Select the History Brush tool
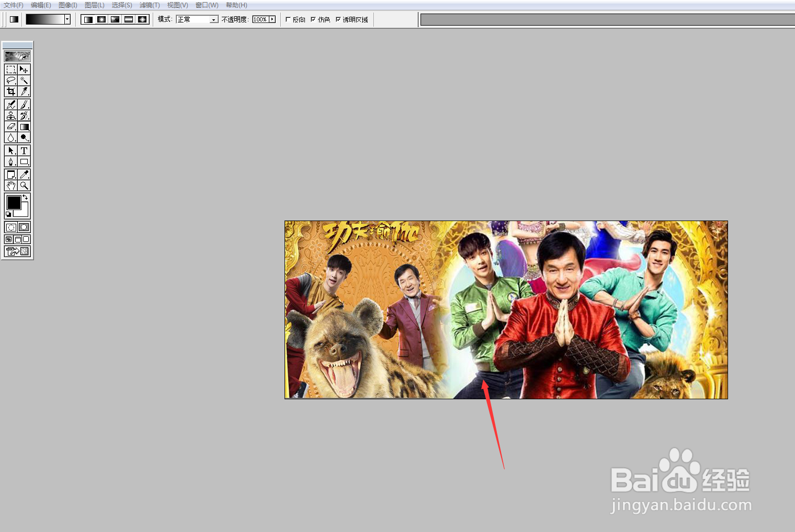Viewport: 795px width, 532px height. click(x=24, y=115)
